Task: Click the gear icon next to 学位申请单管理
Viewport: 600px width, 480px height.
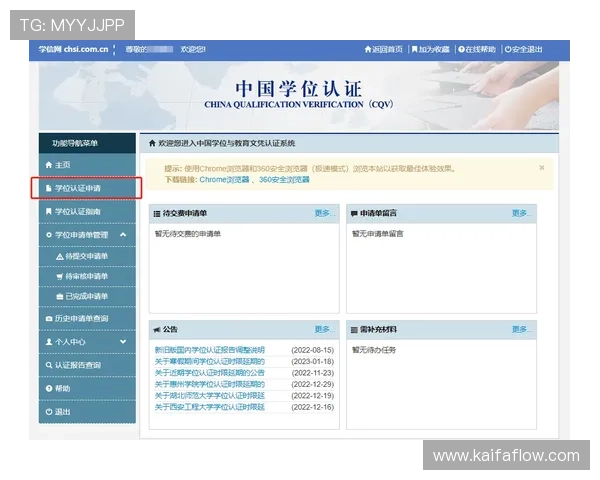Action: [x=49, y=235]
